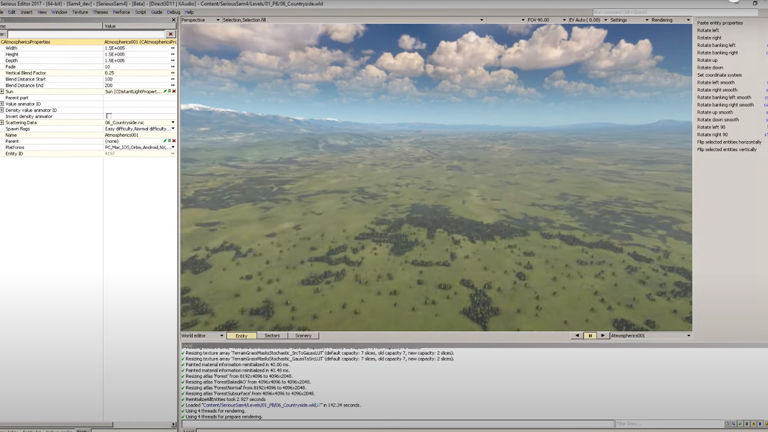Open the Spawn flags difficulty dropdown
768x432 pixels.
173,129
